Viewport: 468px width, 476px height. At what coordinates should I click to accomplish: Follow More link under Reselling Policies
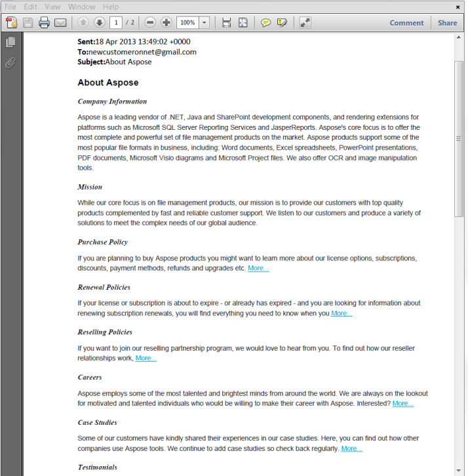point(146,358)
